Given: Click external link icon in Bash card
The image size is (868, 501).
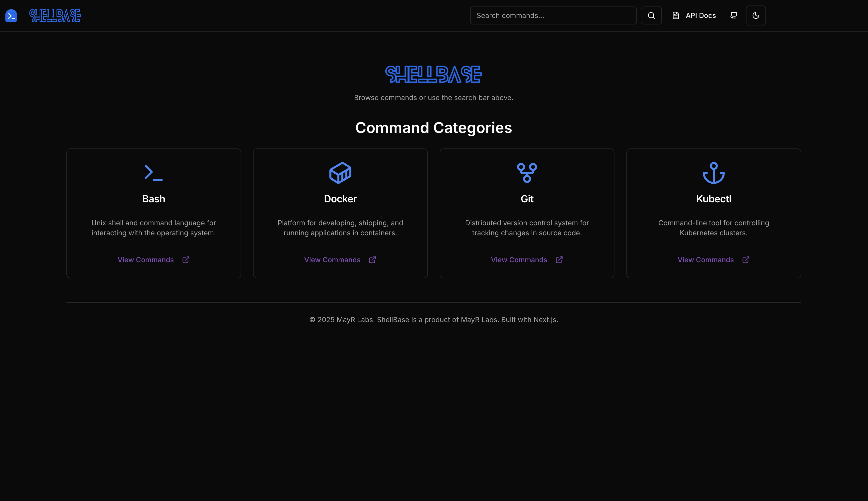Looking at the screenshot, I should coord(186,260).
